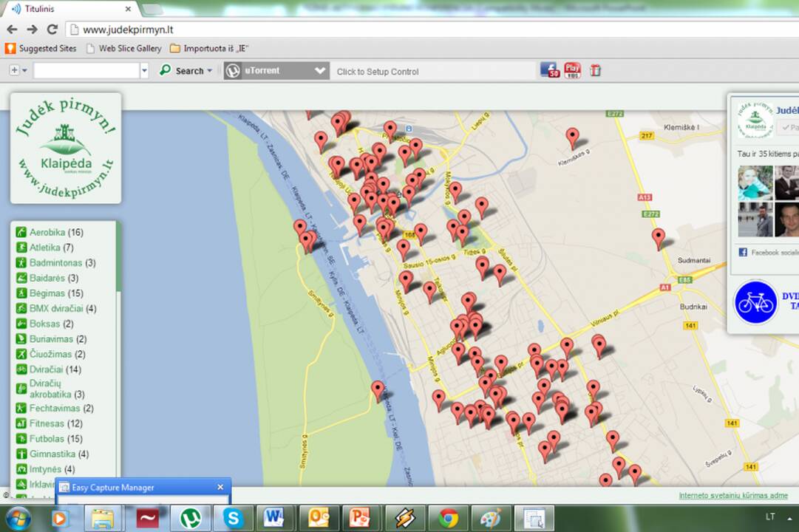
Task: Select the Bėgimas (15) category
Action: click(56, 293)
